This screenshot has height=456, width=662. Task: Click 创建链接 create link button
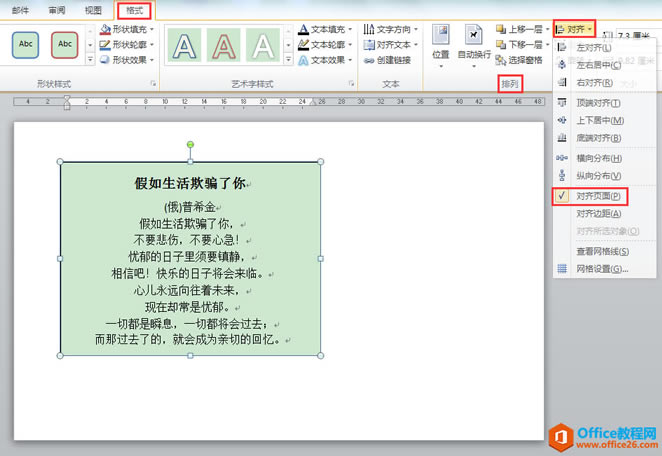387,60
